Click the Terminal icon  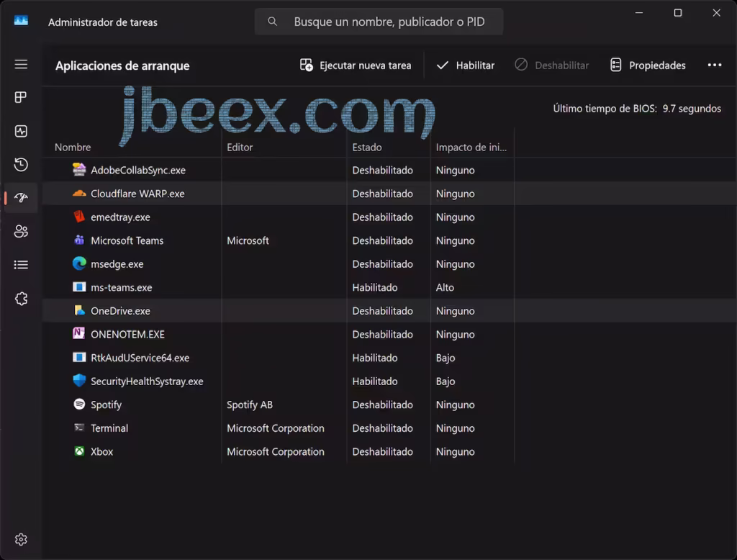[x=79, y=428]
